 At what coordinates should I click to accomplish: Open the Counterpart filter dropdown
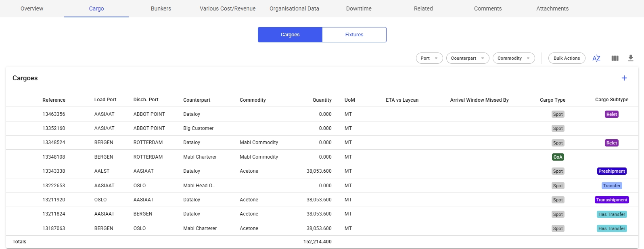[x=467, y=58]
